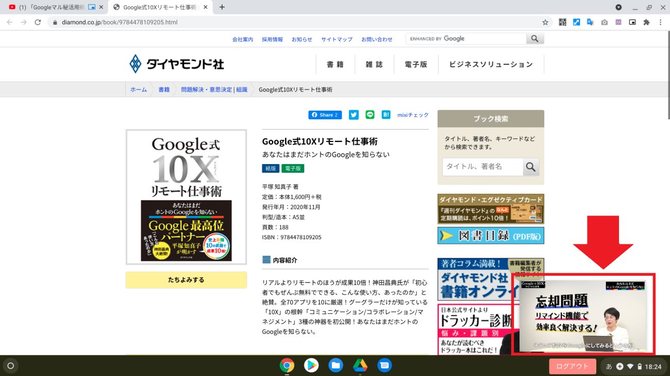
Task: Go to 書籍 in the breadcrumb
Action: tap(164, 90)
